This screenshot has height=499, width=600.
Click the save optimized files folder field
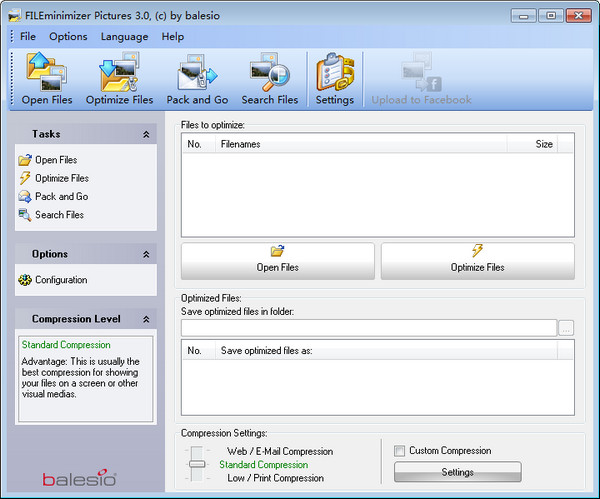click(369, 328)
